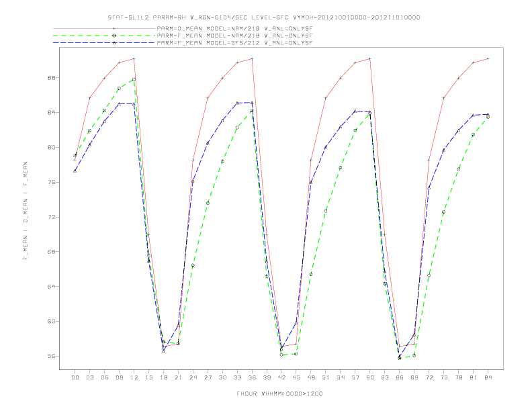Click the green circle data point at hour 51

tap(326, 211)
